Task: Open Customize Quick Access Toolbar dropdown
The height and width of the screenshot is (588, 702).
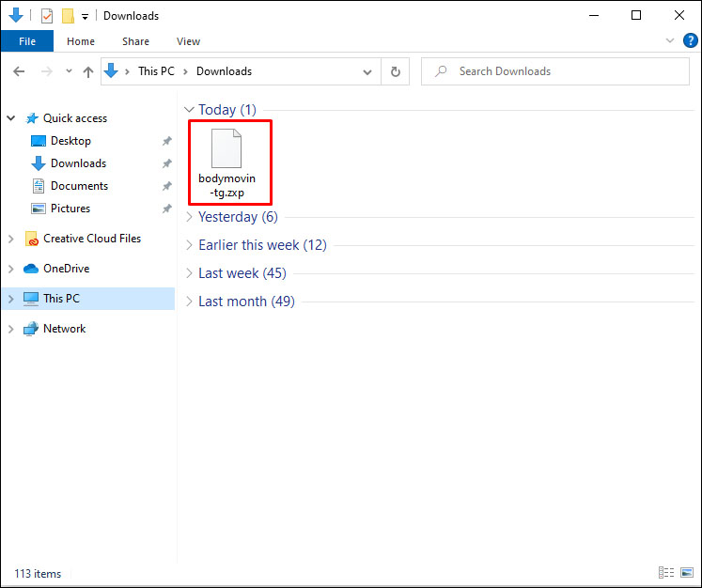Action: pyautogui.click(x=85, y=16)
